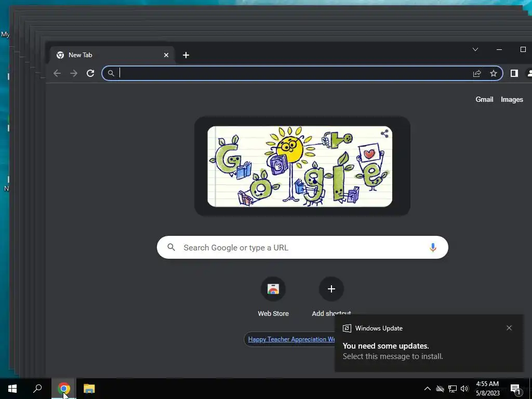Image resolution: width=532 pixels, height=399 pixels.
Task: Open the Gmail link
Action: pos(484,99)
